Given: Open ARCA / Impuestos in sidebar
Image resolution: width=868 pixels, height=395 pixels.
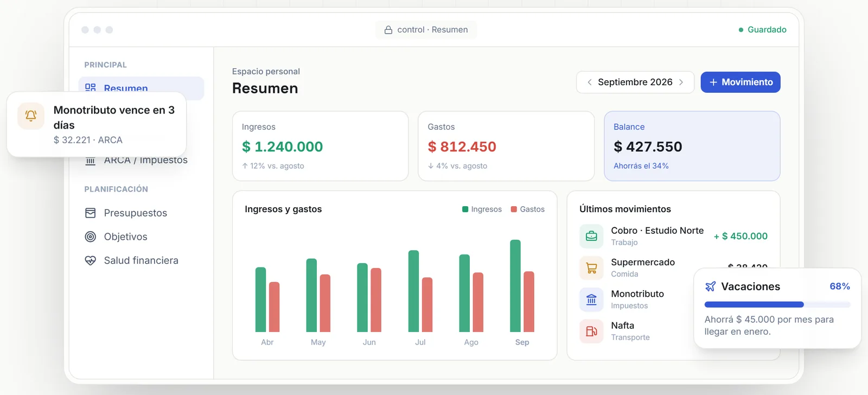Looking at the screenshot, I should (145, 161).
